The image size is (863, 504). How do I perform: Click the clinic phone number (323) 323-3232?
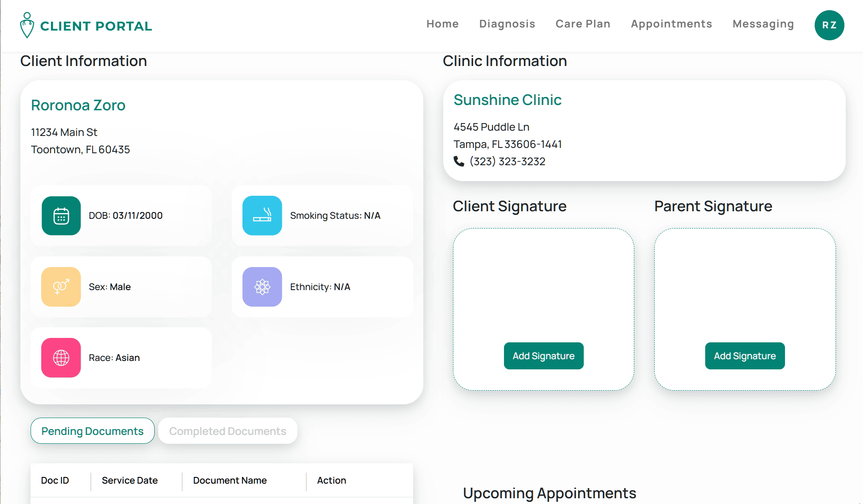pos(508,162)
